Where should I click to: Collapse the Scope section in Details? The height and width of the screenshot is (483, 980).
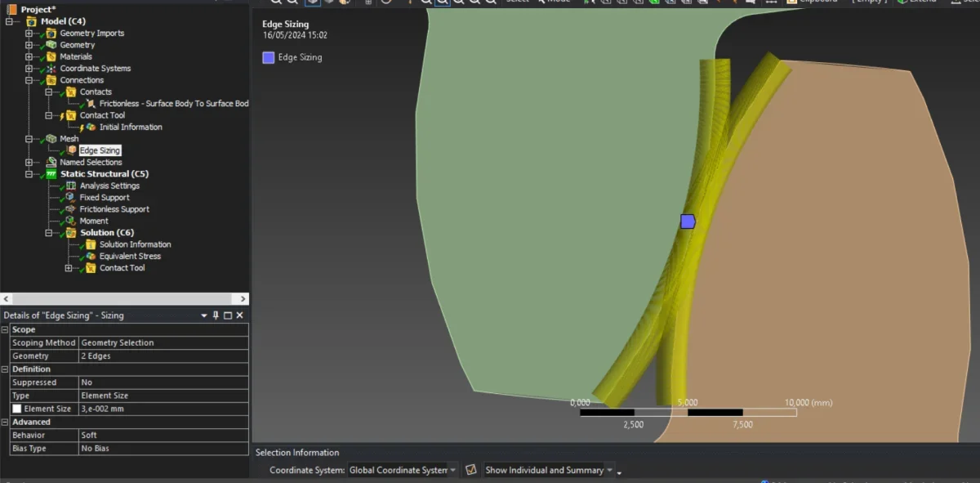(5, 330)
